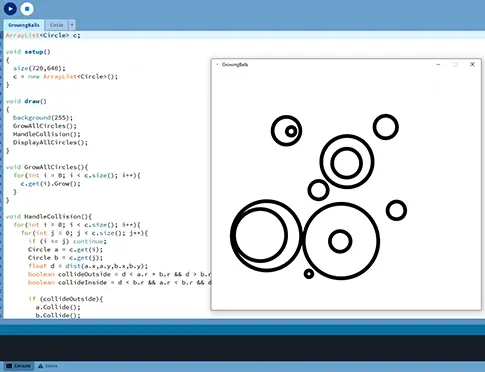485x372 pixels.
Task: Click the console output area
Action: point(242,348)
